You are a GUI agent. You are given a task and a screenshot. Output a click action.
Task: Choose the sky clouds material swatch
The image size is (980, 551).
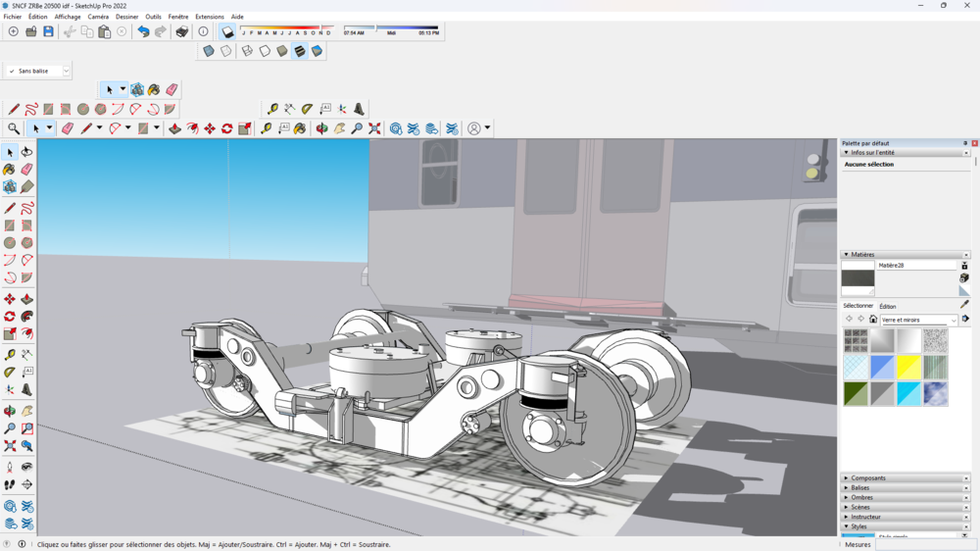(x=936, y=394)
